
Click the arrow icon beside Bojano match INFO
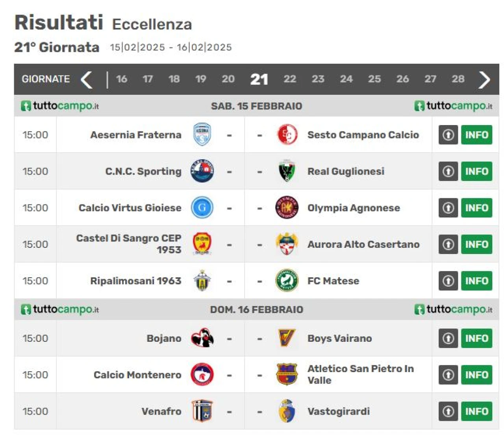coord(448,338)
